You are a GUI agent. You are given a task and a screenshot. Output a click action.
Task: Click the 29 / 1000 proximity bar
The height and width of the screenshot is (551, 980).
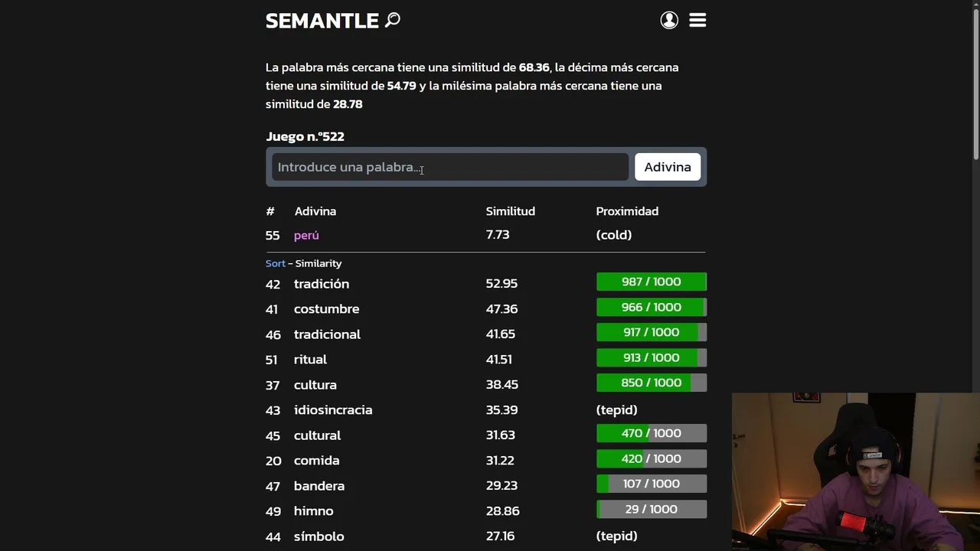651,509
